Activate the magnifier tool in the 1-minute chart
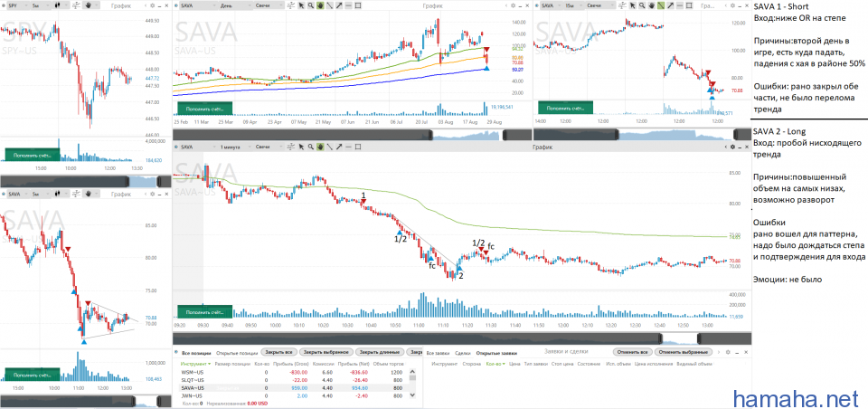Viewport: 868px width, 409px height. pyautogui.click(x=310, y=147)
